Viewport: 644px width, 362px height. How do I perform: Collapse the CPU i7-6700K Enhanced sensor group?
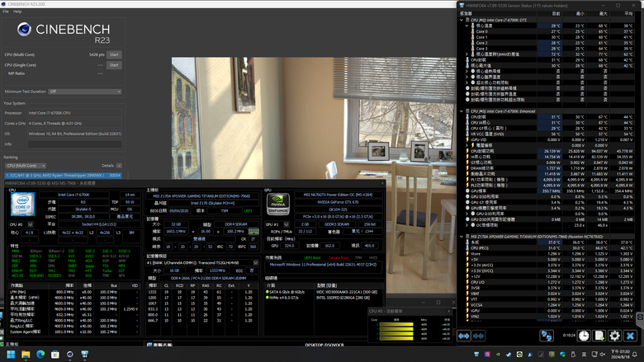462,111
